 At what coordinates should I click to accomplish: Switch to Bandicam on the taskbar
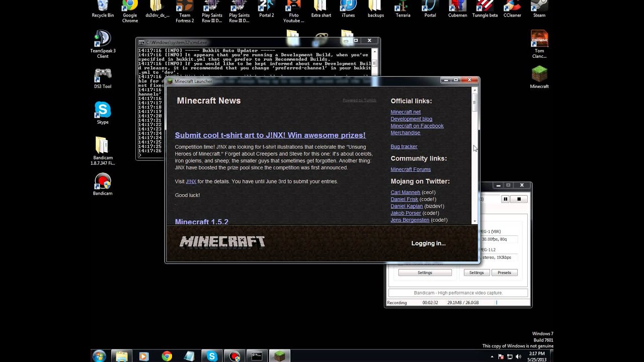[x=234, y=356]
